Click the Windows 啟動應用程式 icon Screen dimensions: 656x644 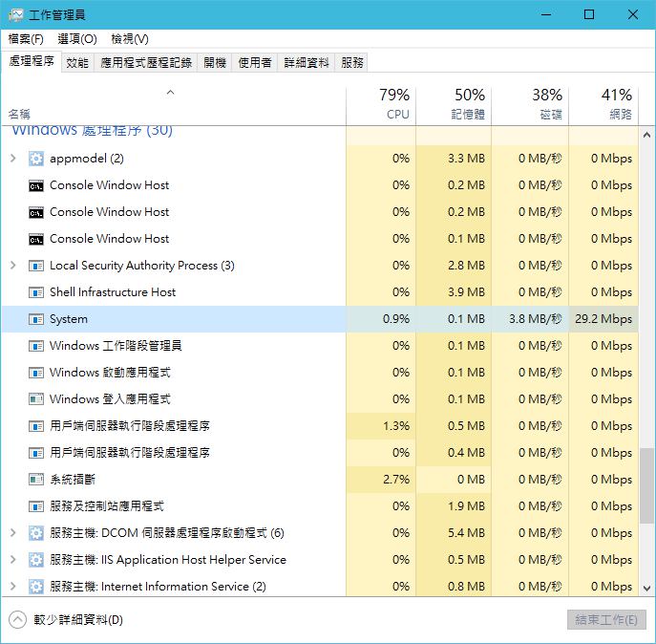click(36, 373)
